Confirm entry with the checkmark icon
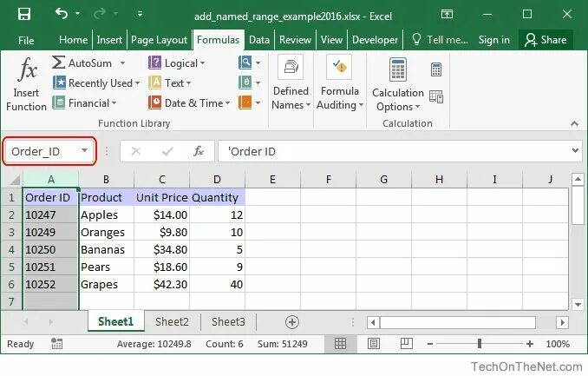 [167, 151]
